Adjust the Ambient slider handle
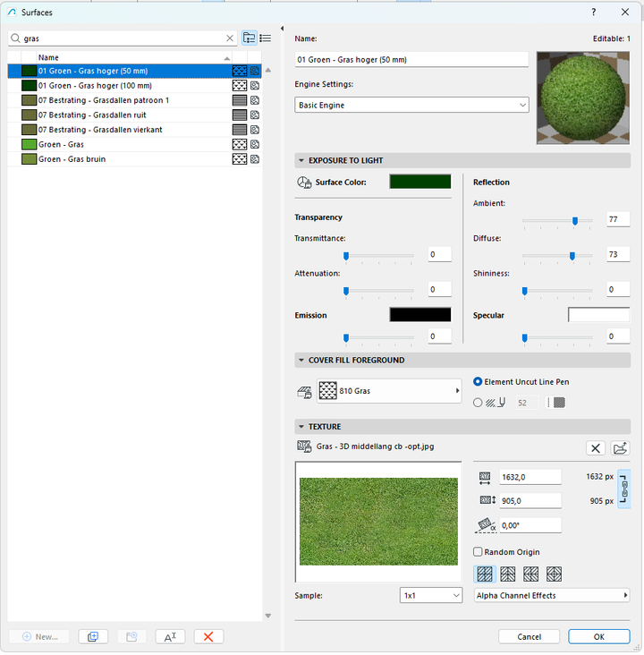The image size is (644, 655). pyautogui.click(x=575, y=221)
